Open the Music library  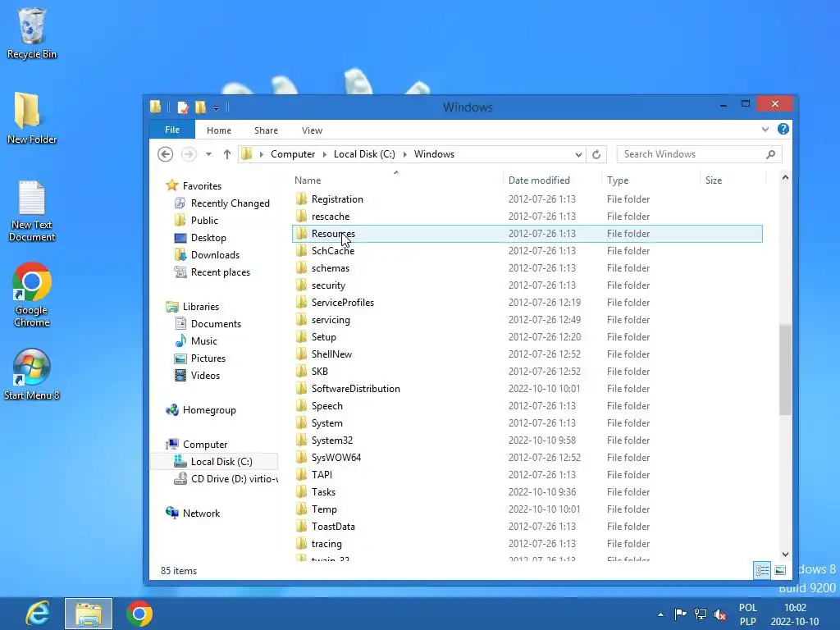(203, 340)
